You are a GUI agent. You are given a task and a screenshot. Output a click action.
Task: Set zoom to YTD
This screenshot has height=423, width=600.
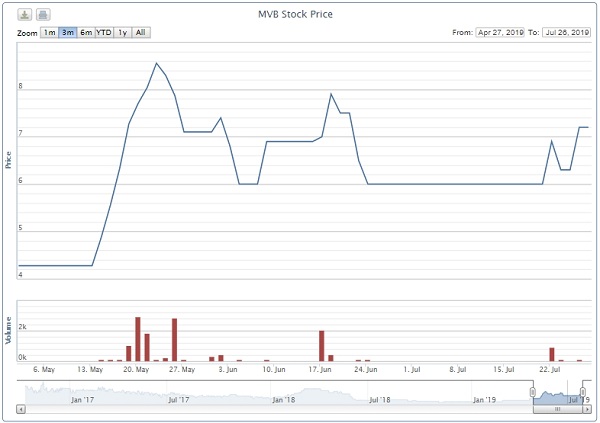104,33
